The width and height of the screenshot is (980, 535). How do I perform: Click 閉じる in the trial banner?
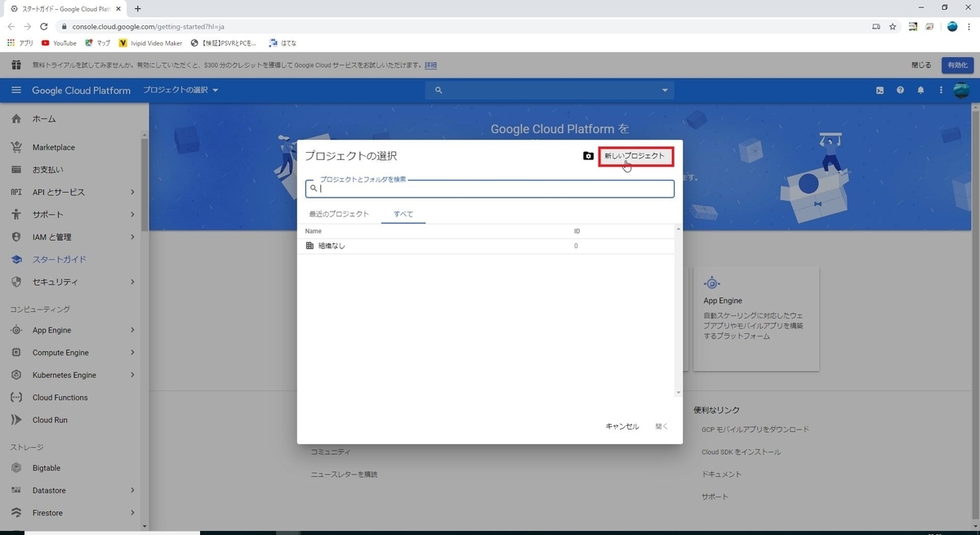click(921, 65)
